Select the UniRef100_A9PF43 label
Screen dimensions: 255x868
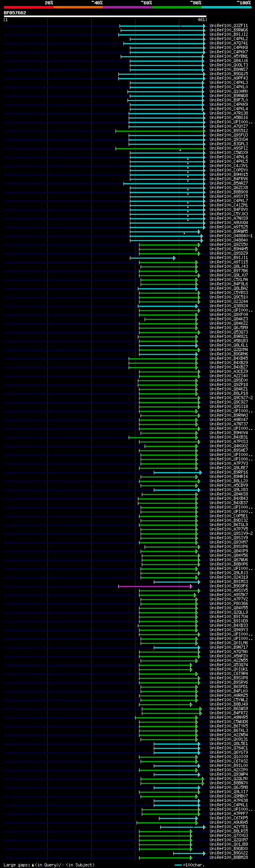pos(229,78)
